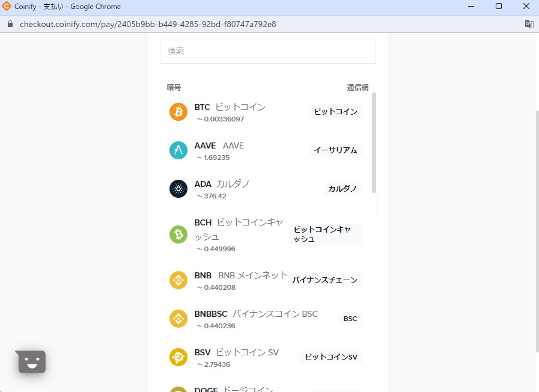Screen dimensions: 539x392
Task: Minimize the Chrome window
Action: click(471, 6)
